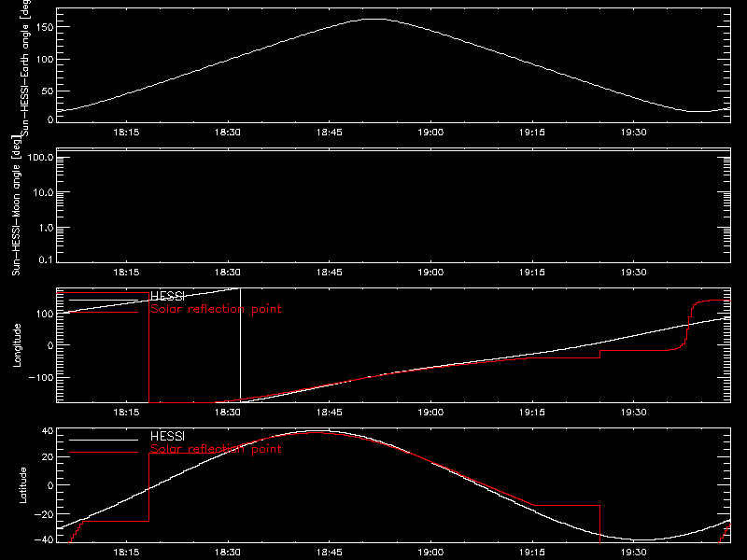Select the -100 tick on Longitude axis
The height and width of the screenshot is (560, 747).
pos(41,378)
